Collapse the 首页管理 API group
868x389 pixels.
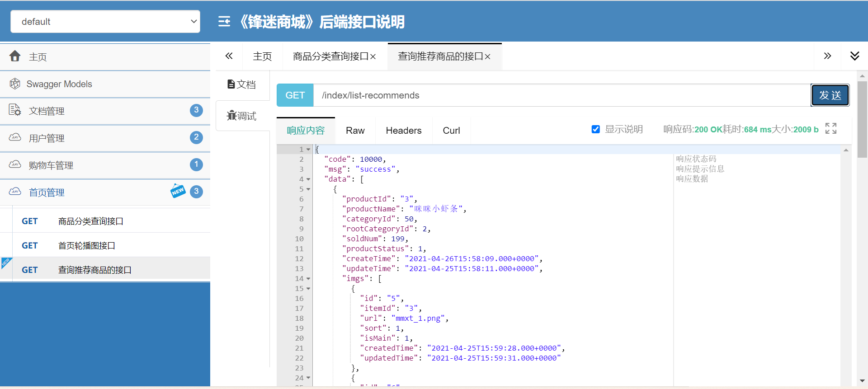pos(105,192)
